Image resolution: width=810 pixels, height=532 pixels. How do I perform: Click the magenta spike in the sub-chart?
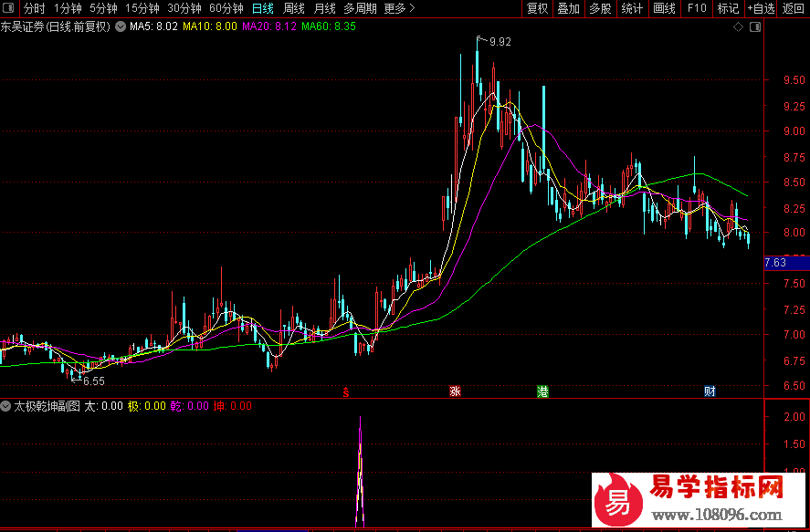(x=360, y=471)
